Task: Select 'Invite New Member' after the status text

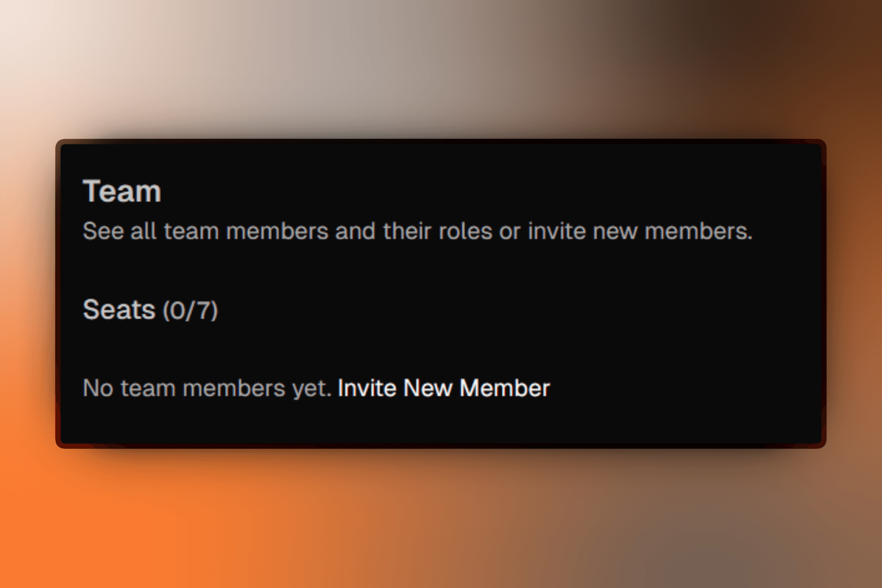Action: [x=443, y=387]
